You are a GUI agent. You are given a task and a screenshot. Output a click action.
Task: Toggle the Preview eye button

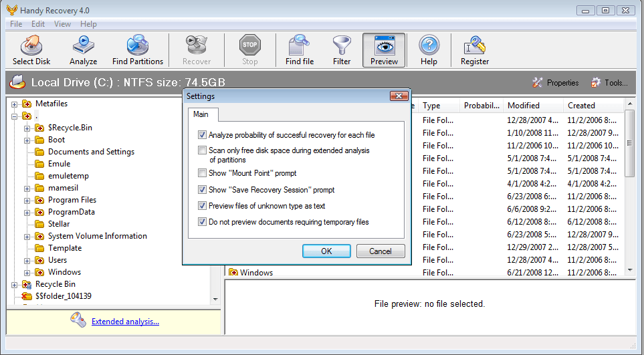click(384, 50)
